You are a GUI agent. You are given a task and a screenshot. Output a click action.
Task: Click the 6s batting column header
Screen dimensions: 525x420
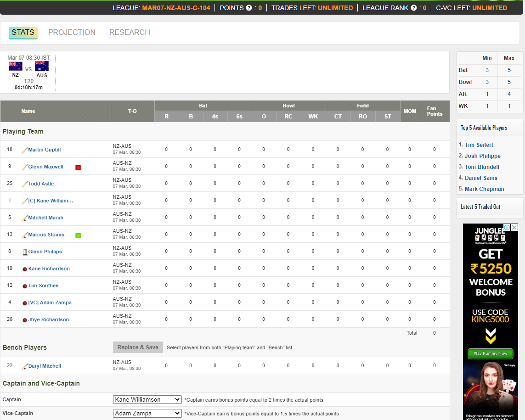[x=239, y=117]
